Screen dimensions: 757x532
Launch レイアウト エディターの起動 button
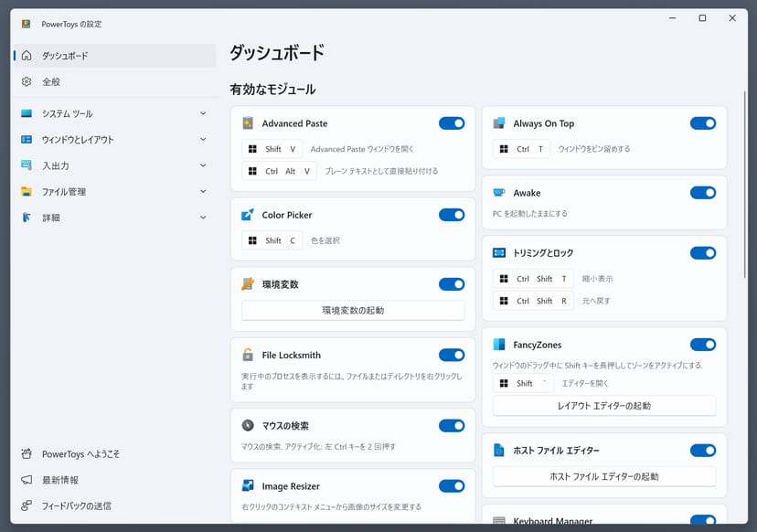click(603, 406)
